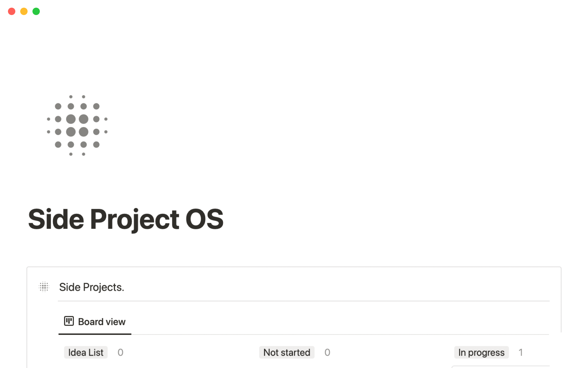Click the Board view layout icon
This screenshot has height=368, width=588.
(x=69, y=321)
